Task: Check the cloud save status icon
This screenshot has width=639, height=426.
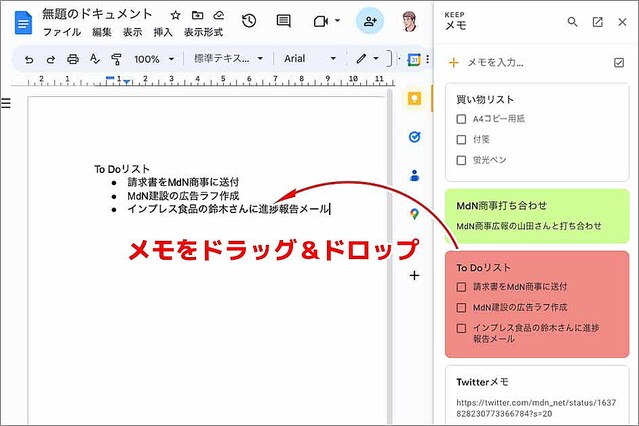Action: coord(219,15)
